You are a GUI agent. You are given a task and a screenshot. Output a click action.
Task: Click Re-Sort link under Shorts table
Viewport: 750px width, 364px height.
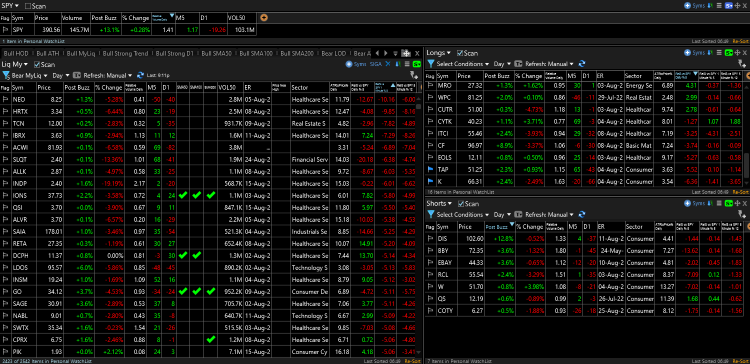click(x=739, y=361)
